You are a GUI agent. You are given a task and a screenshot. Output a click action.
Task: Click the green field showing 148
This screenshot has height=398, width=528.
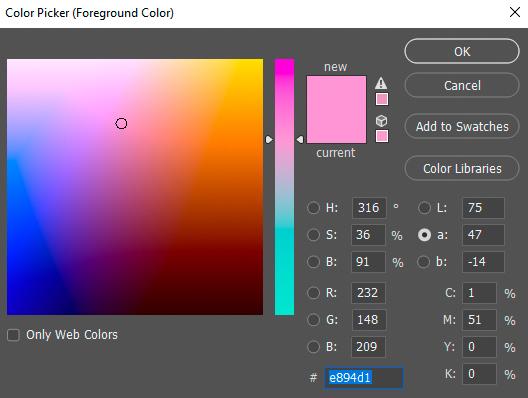coord(369,320)
